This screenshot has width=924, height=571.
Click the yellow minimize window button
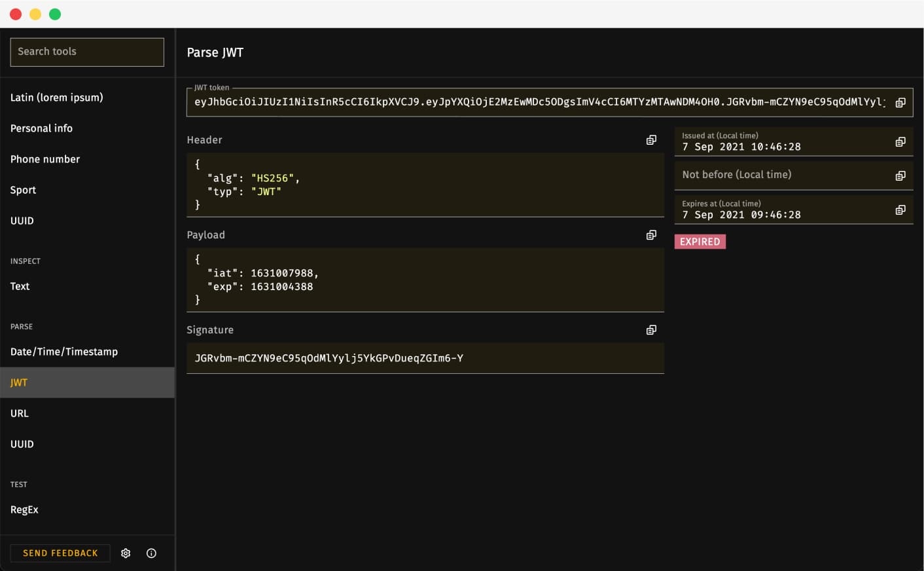pos(35,14)
